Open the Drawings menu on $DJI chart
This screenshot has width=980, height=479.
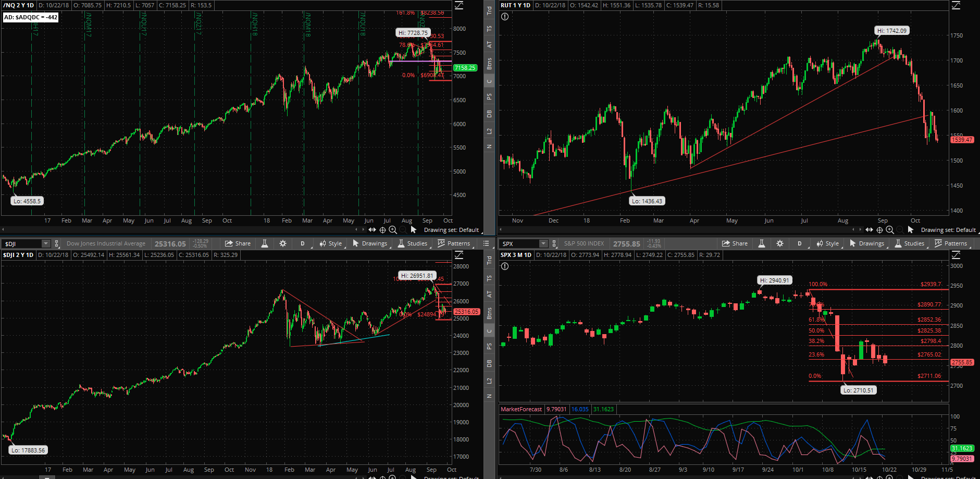tap(370, 243)
